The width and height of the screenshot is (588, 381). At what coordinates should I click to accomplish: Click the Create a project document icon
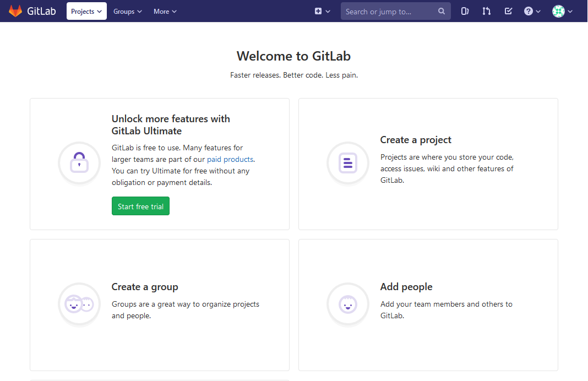348,164
